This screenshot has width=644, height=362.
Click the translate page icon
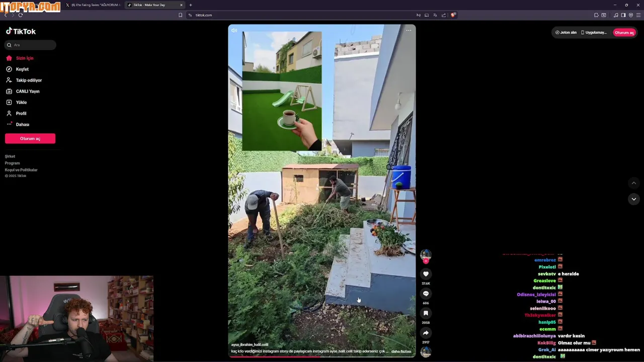click(435, 15)
